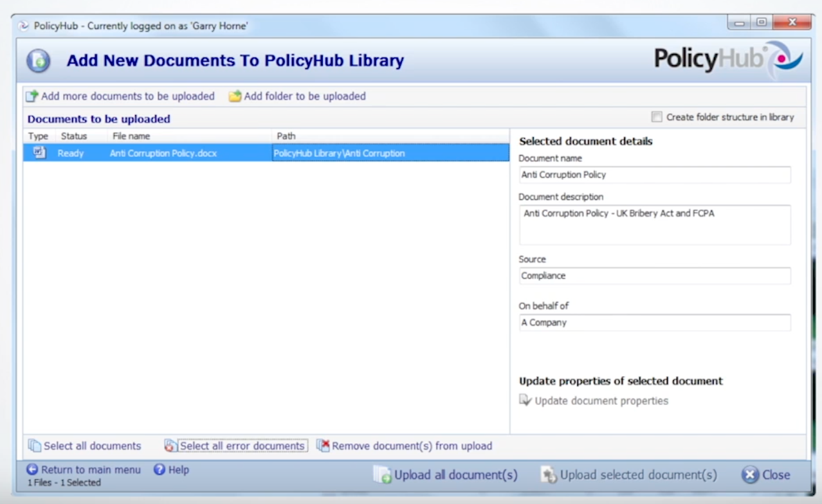Click the Source field showing Compliance
The image size is (822, 504).
(654, 275)
